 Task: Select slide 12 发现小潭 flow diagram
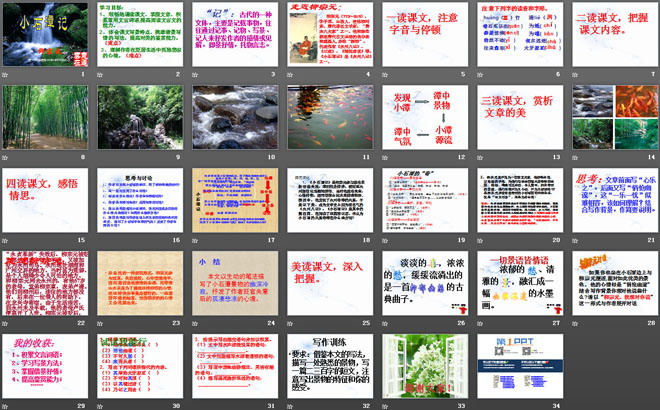pos(425,117)
